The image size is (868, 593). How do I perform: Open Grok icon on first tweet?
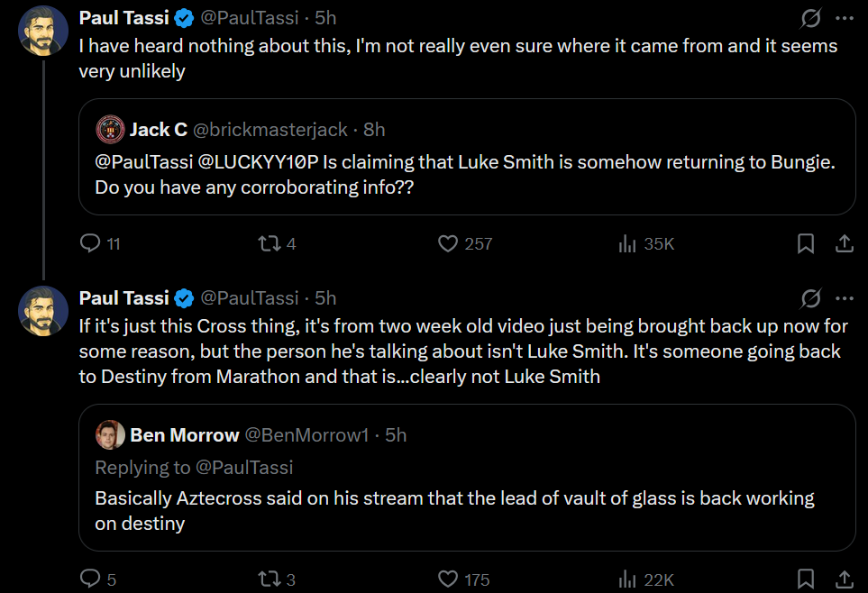pyautogui.click(x=811, y=18)
